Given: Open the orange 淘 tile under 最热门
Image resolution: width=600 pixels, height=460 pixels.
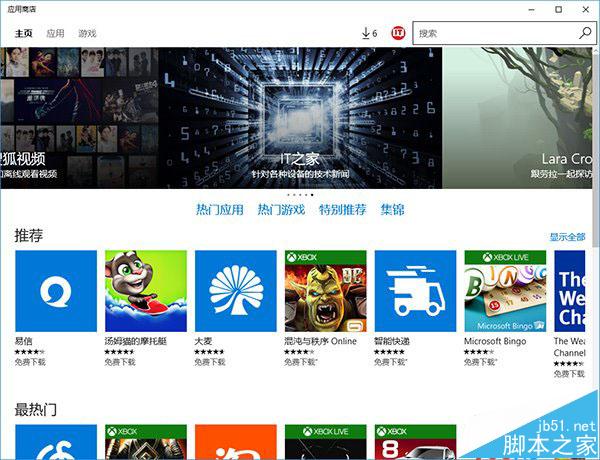Looking at the screenshot, I should coord(236,442).
